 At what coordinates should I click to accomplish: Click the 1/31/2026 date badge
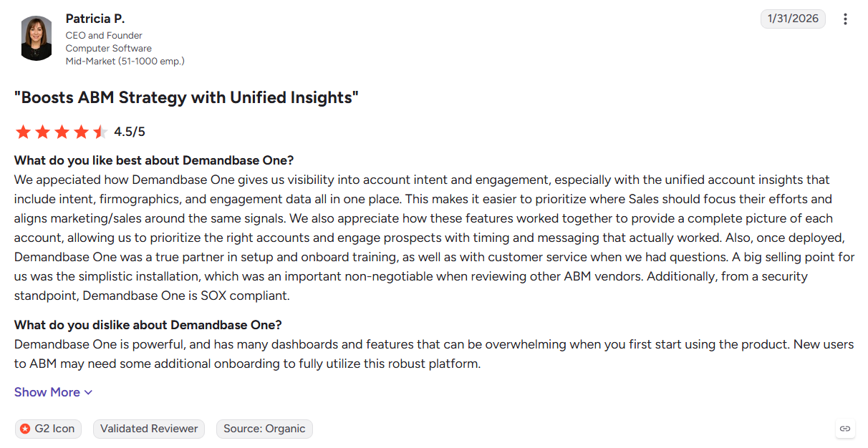793,19
